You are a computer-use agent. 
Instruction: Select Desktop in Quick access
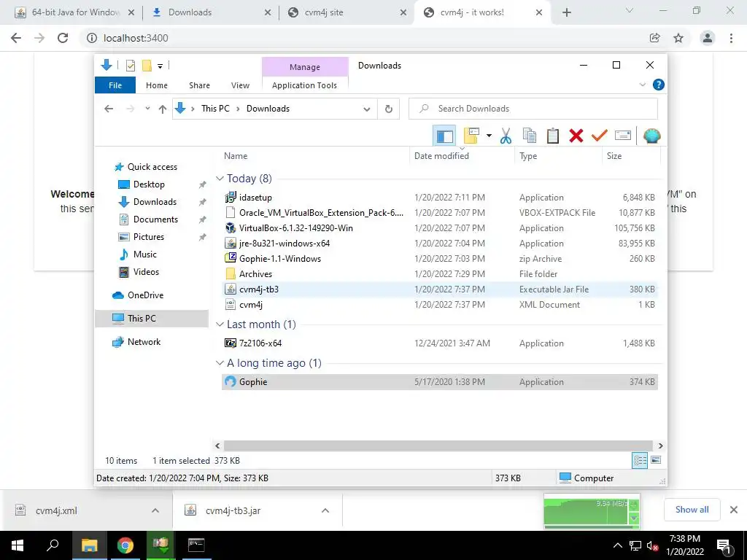pos(149,184)
